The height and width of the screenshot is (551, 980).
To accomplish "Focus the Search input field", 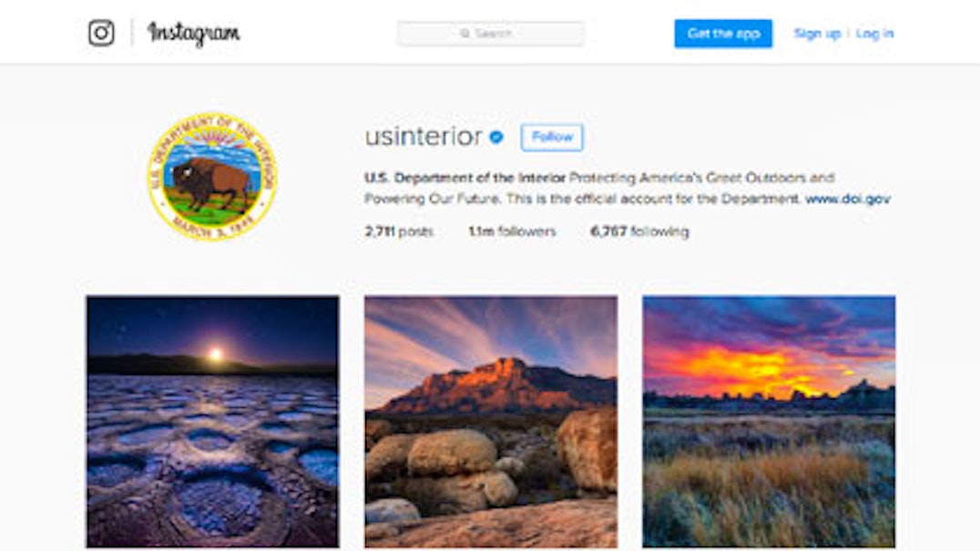I will pyautogui.click(x=491, y=34).
